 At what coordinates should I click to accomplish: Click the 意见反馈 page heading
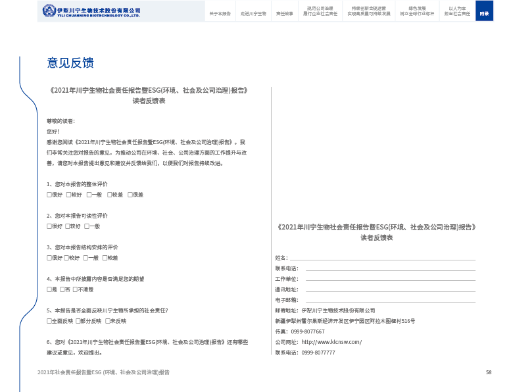[x=70, y=63]
